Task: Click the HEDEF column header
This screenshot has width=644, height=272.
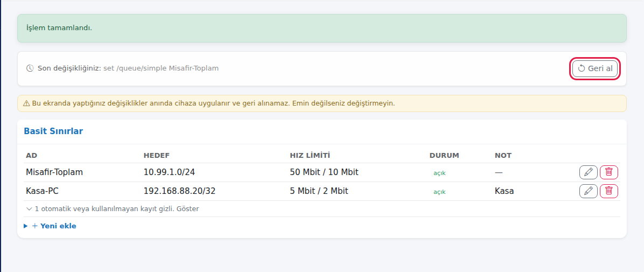Action: tap(157, 155)
